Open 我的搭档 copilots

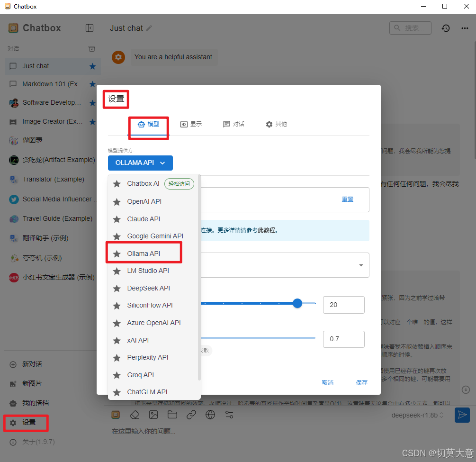29,403
